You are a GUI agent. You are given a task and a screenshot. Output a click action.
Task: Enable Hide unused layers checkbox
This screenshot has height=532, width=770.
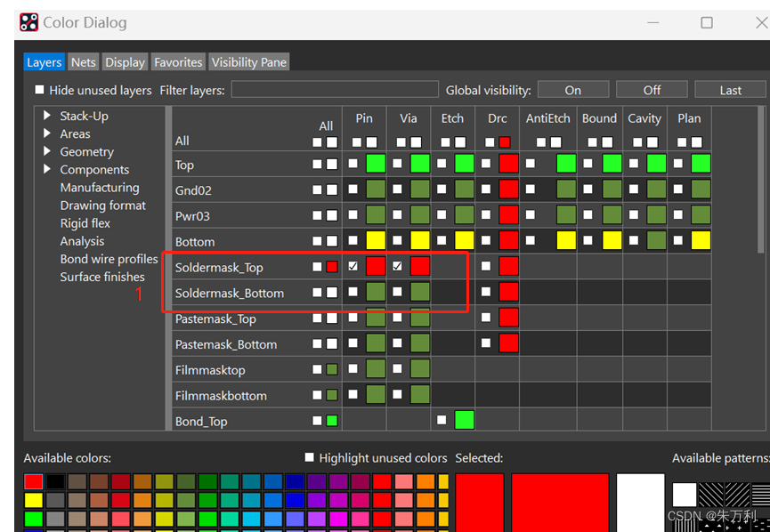39,90
